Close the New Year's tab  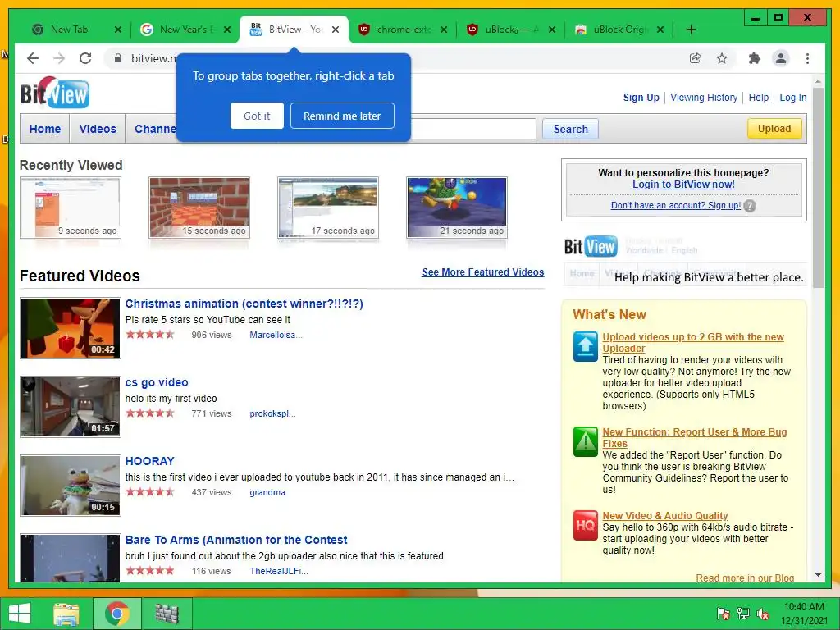227,30
